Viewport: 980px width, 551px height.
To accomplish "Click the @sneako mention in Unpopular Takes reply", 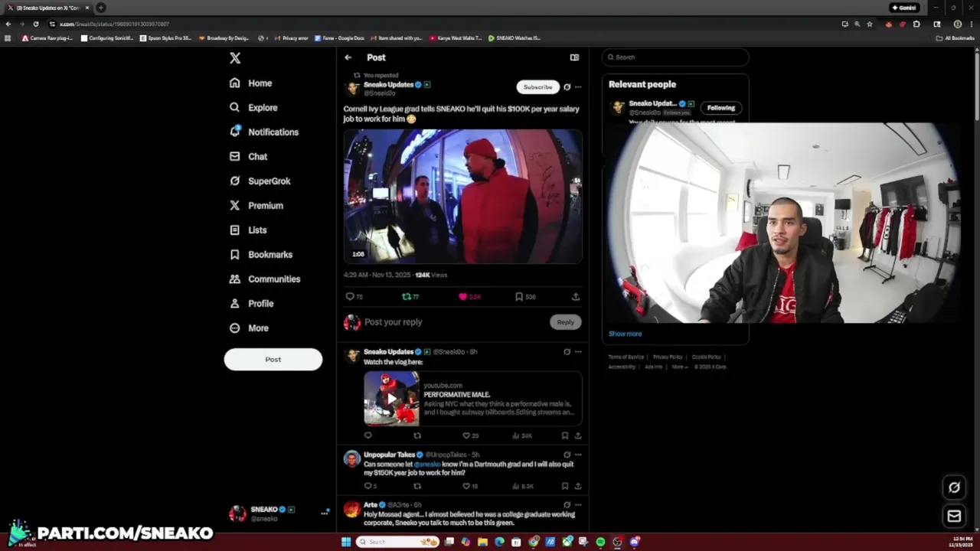I will pos(428,464).
